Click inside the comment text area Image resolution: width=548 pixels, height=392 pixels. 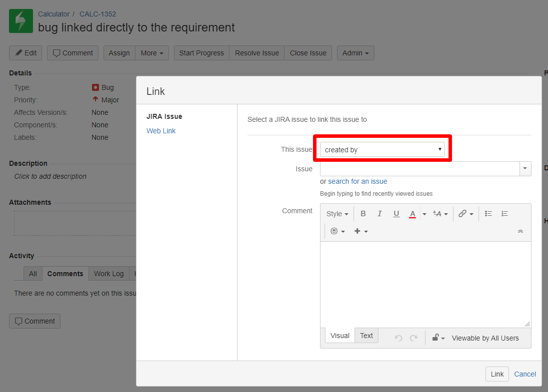point(425,285)
